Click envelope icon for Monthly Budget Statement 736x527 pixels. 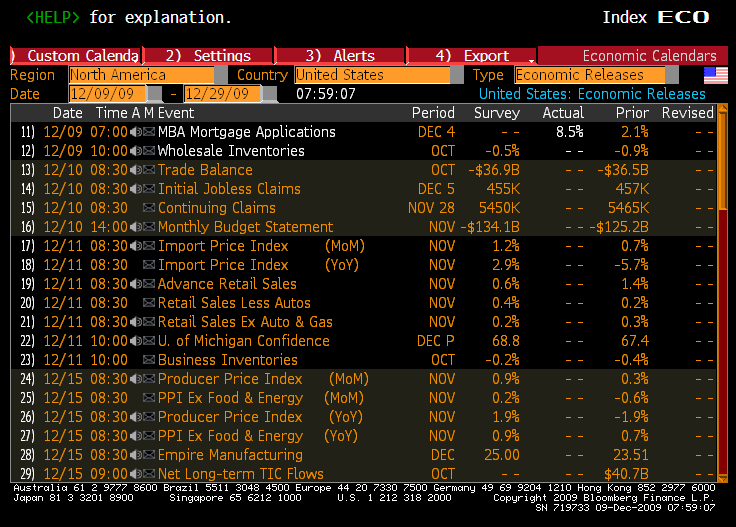click(x=149, y=227)
